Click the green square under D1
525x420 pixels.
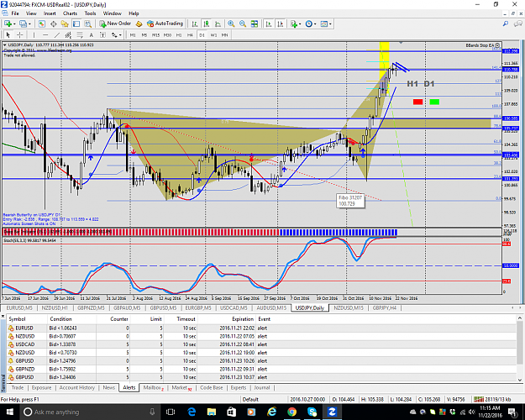coord(434,102)
